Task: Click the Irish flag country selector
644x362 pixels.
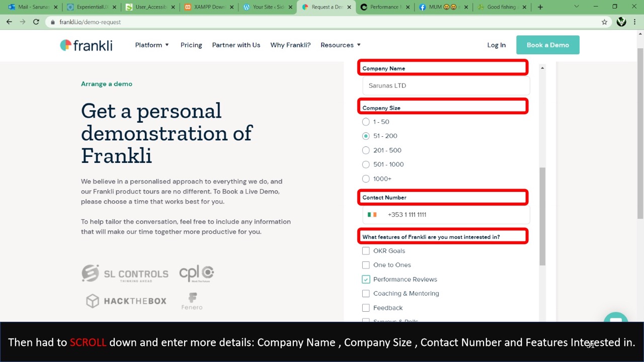Action: pos(372,215)
